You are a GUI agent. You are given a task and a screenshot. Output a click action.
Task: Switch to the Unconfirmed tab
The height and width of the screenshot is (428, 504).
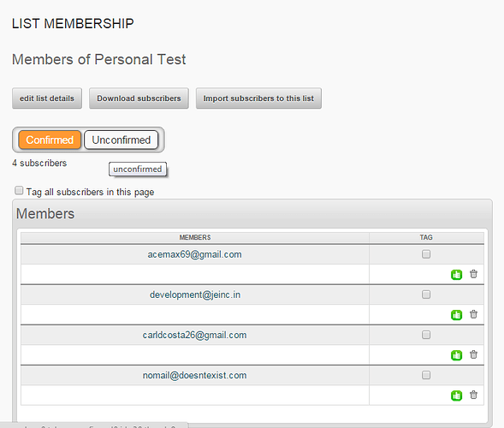click(122, 140)
